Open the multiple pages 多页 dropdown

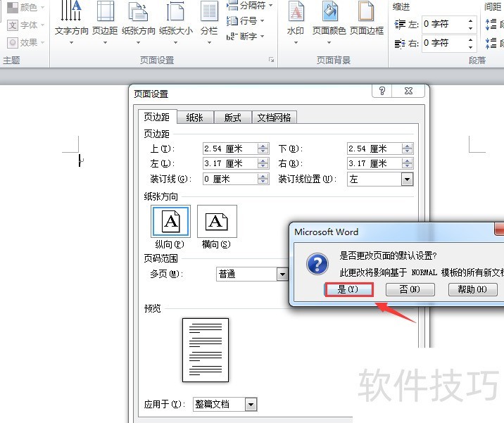coord(282,274)
